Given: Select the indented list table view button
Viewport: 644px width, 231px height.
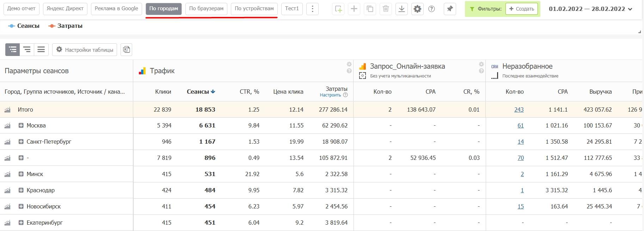Looking at the screenshot, I should (27, 50).
